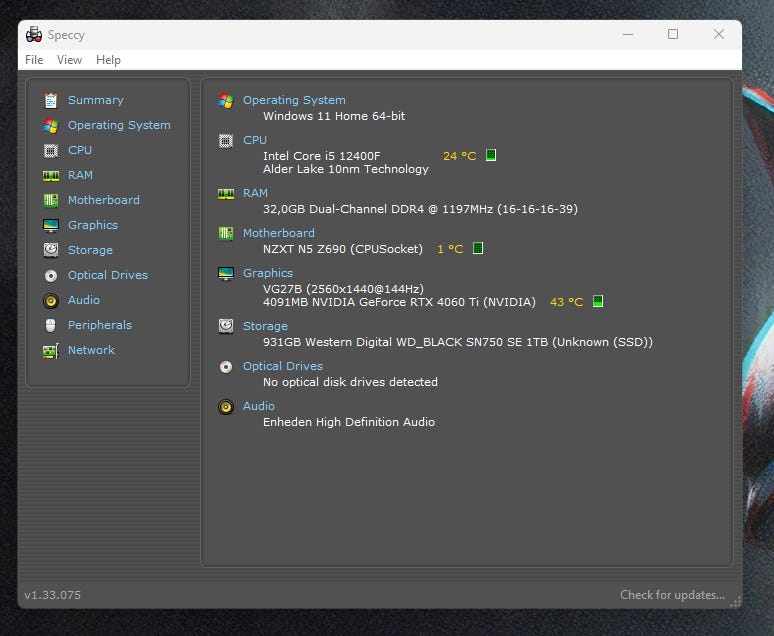Viewport: 774px width, 636px height.
Task: Click the Peripherals mouse icon in sidebar
Action: (x=50, y=325)
